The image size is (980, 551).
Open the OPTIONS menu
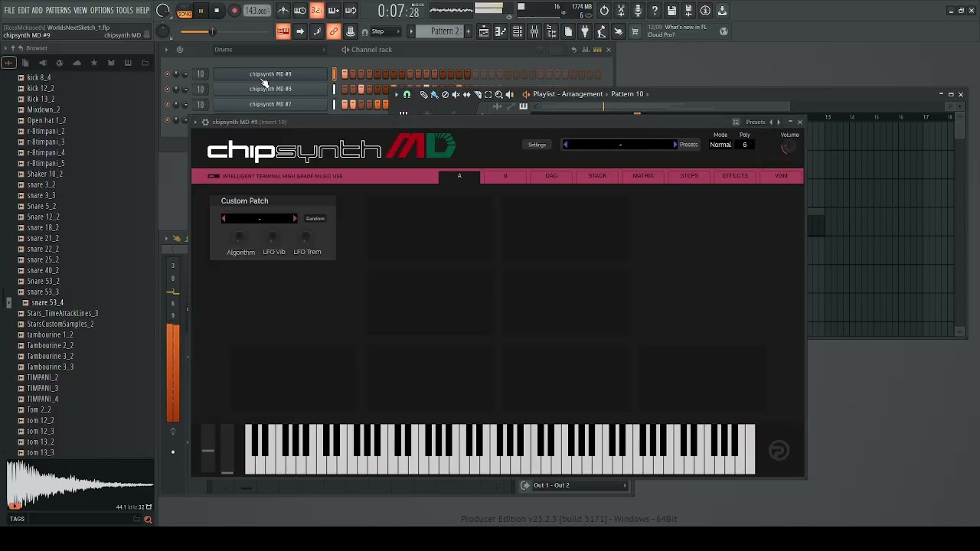pos(102,11)
